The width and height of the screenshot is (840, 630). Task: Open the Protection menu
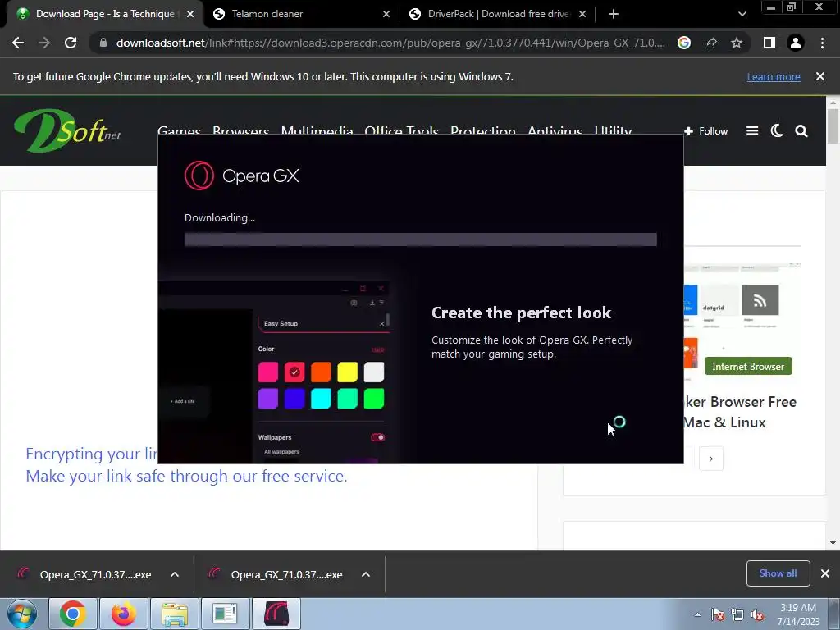(x=482, y=130)
